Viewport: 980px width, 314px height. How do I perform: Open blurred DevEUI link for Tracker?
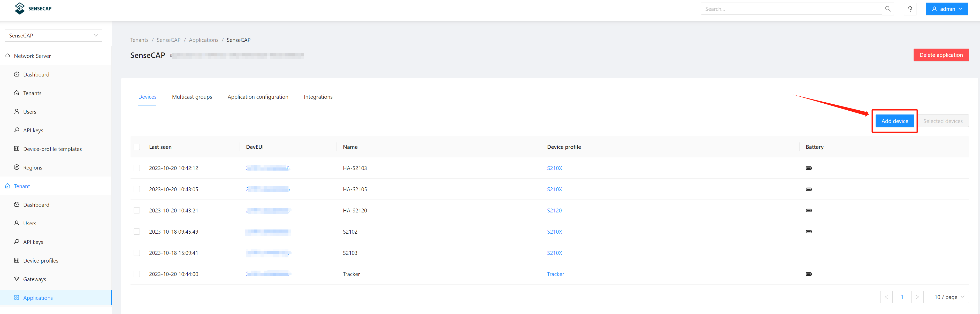tap(269, 274)
